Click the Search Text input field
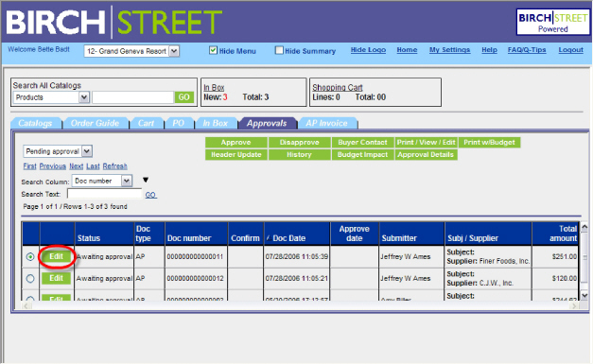 (x=105, y=194)
